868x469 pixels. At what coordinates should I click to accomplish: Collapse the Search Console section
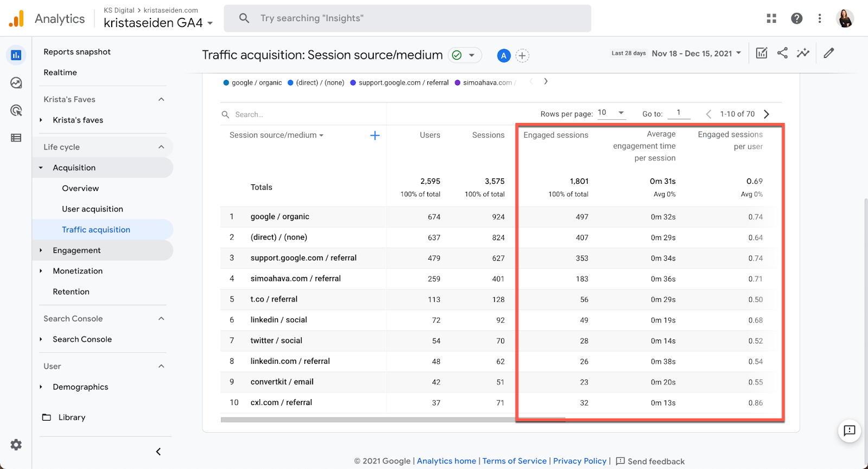161,318
